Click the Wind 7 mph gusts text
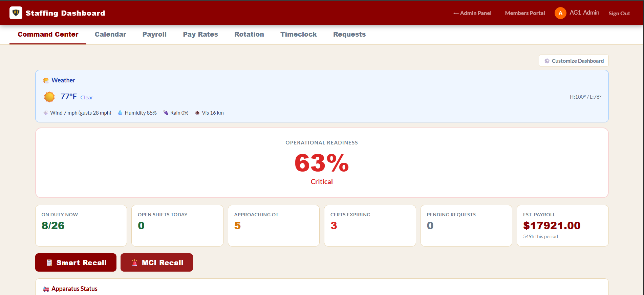This screenshot has height=295, width=644. (x=81, y=113)
